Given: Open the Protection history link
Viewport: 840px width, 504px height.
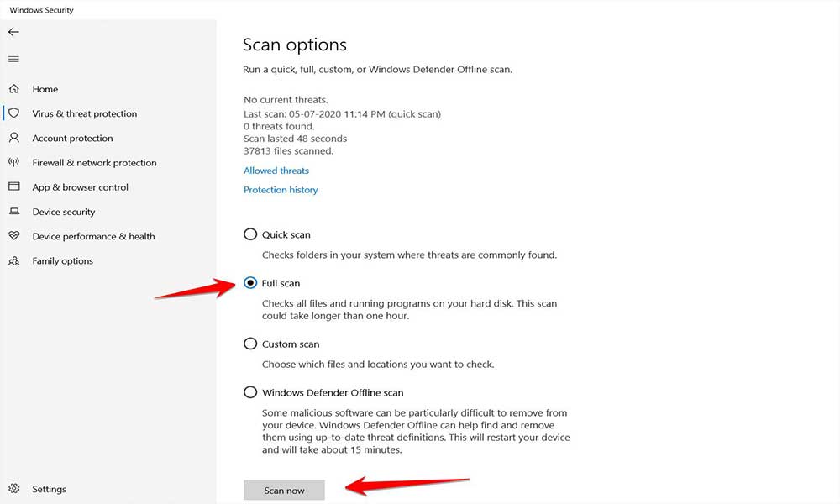Looking at the screenshot, I should 281,190.
